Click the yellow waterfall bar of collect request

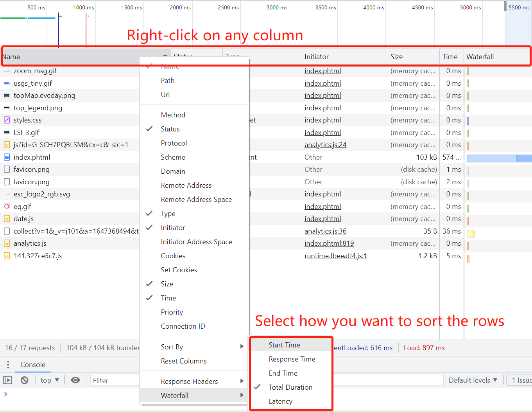[471, 234]
